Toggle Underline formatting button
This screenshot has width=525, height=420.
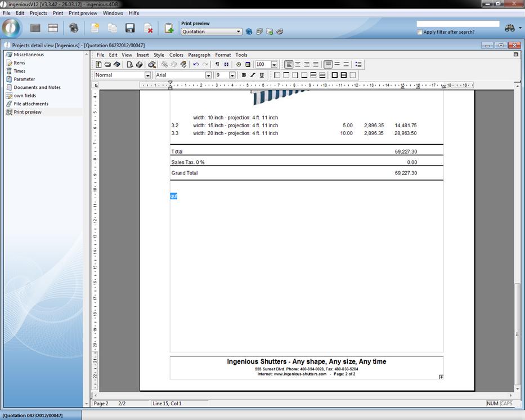tap(262, 75)
